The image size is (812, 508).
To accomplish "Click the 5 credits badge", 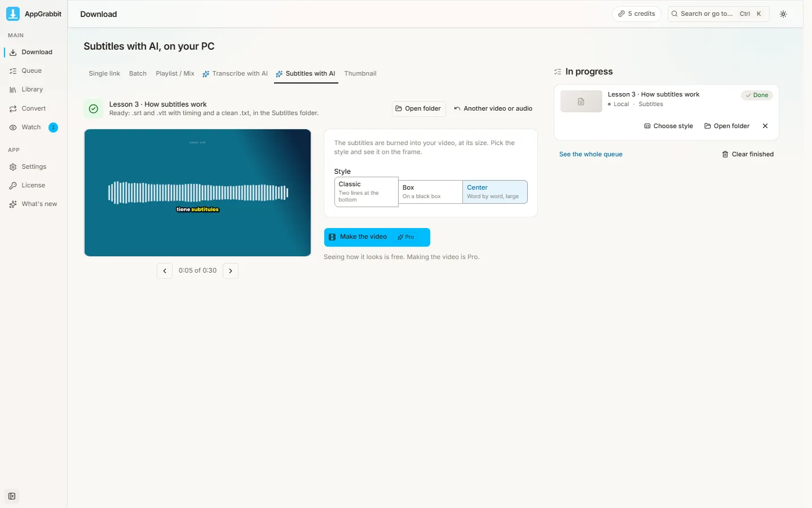I will [637, 14].
